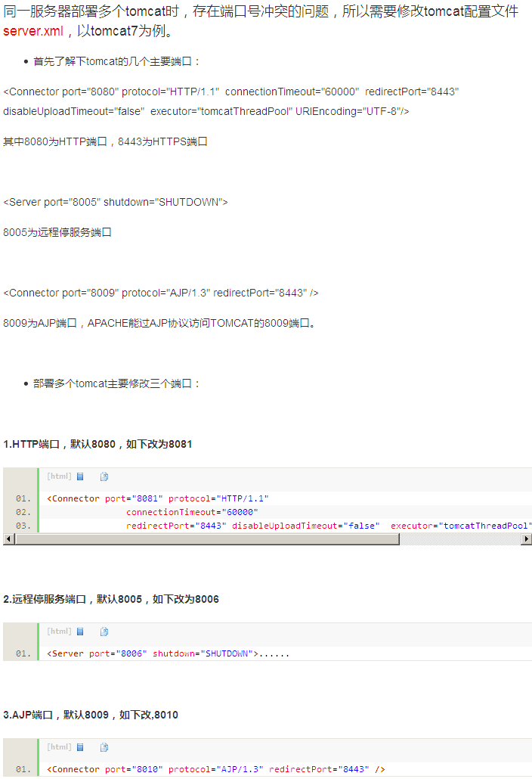Click bullet '部署多个tomcat主要修改三个端口'
This screenshot has height=779, width=532.
click(x=116, y=383)
